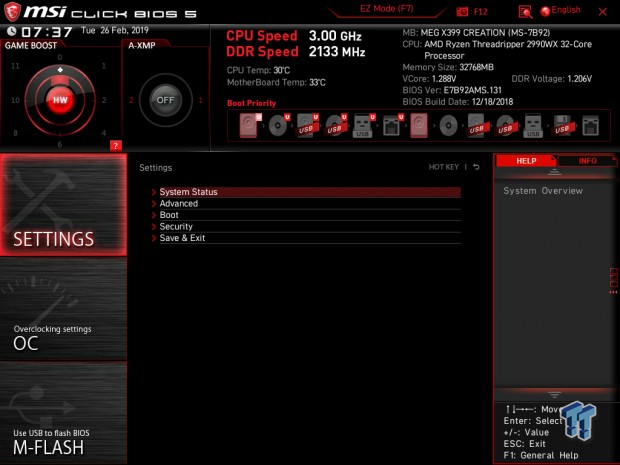Click the 07:37 clock display

tap(47, 32)
